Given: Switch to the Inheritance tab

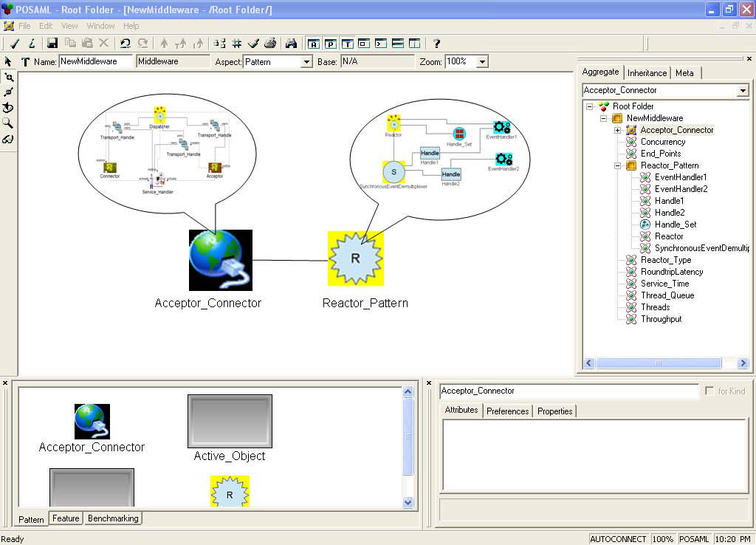Looking at the screenshot, I should pyautogui.click(x=647, y=73).
